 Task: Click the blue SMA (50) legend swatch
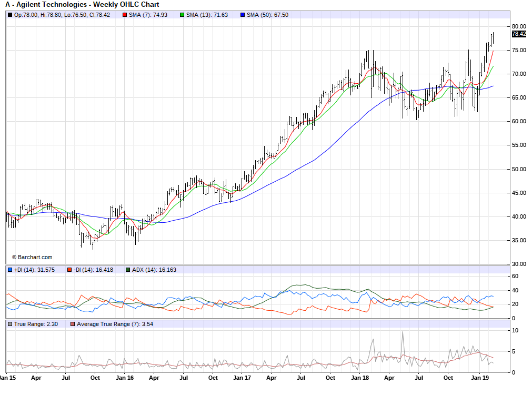pyautogui.click(x=243, y=15)
